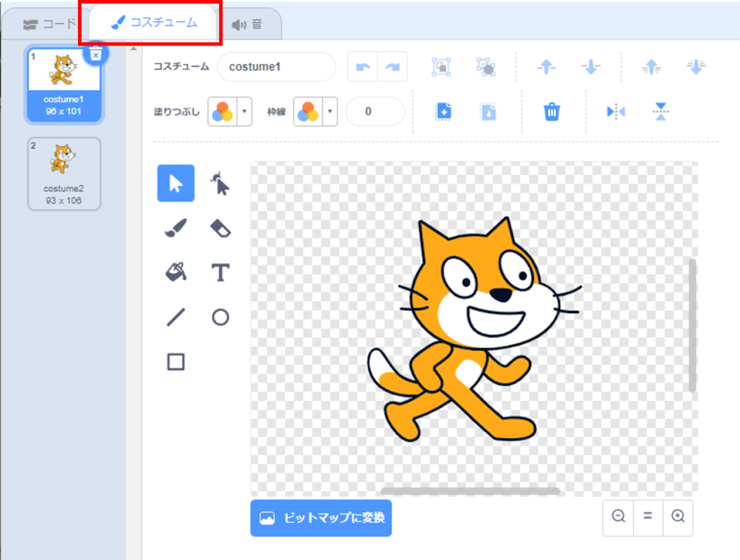This screenshot has height=560, width=740.
Task: Click the Copy icon
Action: (x=443, y=112)
